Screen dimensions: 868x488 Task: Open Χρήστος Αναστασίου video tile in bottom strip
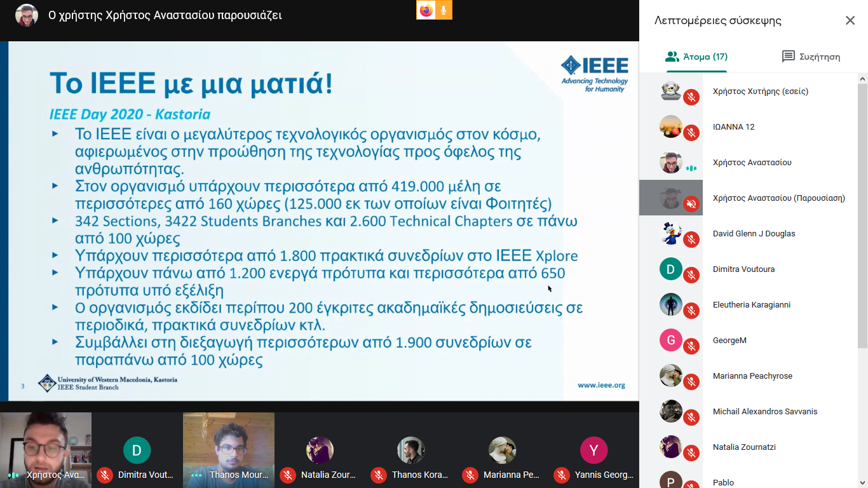tap(46, 450)
